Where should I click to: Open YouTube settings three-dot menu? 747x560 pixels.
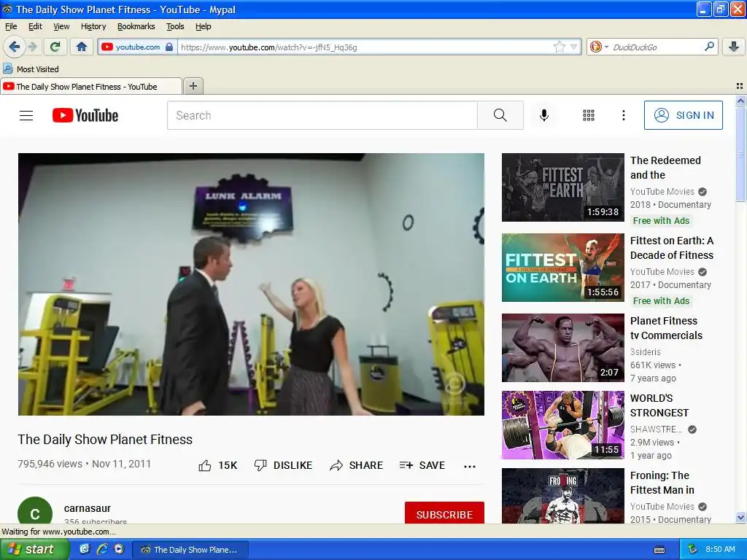point(623,115)
